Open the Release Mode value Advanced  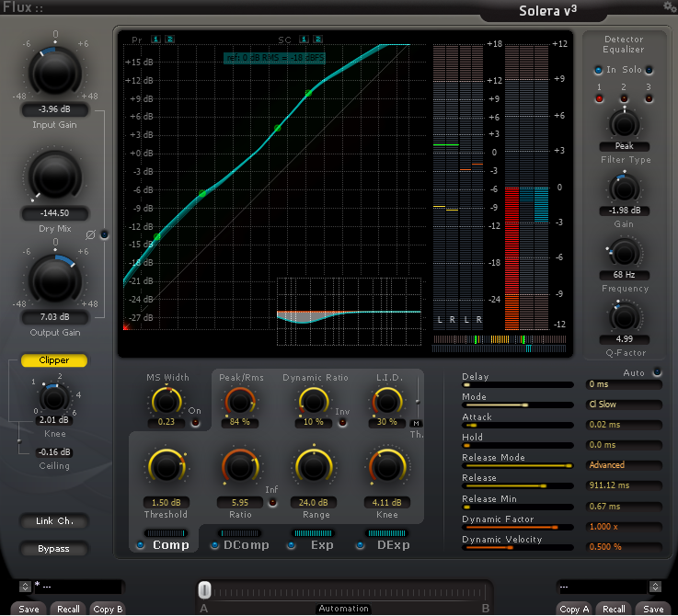tap(624, 465)
